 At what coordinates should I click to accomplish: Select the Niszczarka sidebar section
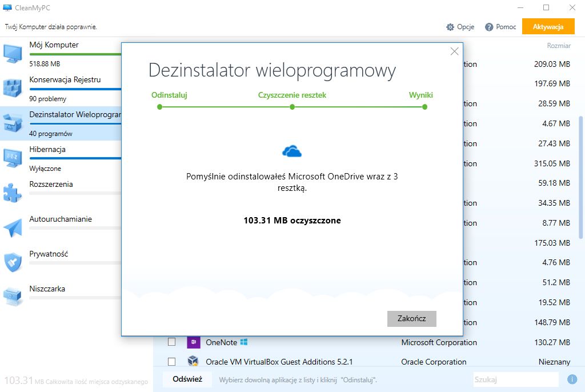(x=61, y=297)
